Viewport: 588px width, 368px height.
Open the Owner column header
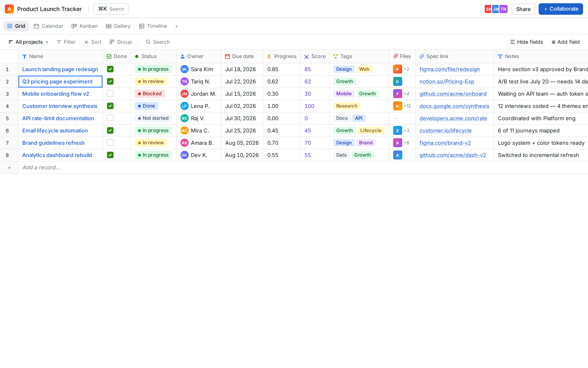pyautogui.click(x=199, y=56)
